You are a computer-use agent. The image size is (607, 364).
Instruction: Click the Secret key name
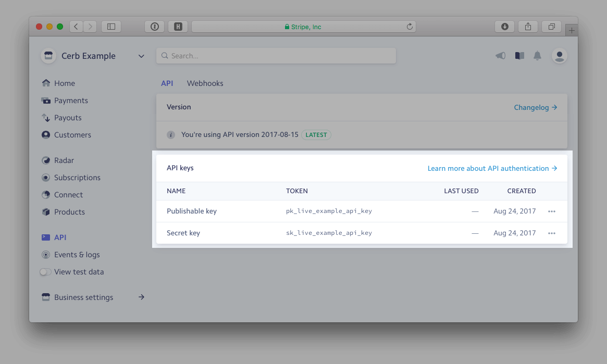tap(183, 233)
